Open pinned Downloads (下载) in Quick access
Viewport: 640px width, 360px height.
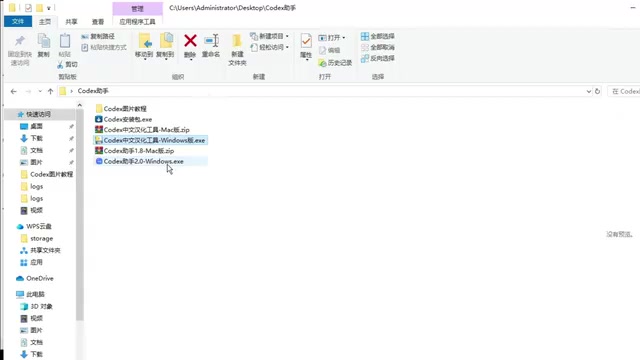click(36, 138)
